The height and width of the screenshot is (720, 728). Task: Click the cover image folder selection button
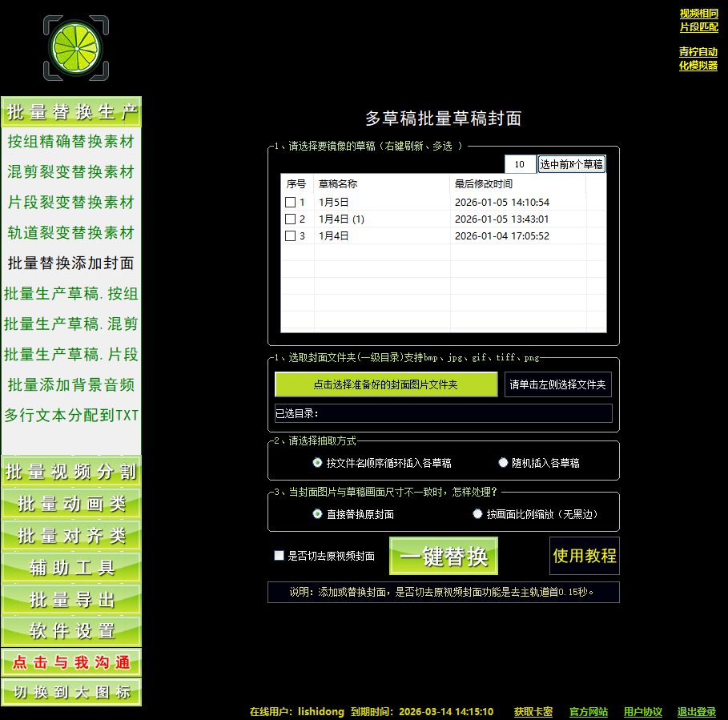[x=386, y=384]
